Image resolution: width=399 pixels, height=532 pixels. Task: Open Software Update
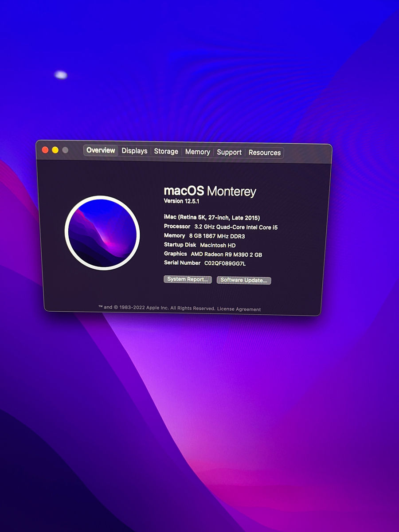coord(243,280)
